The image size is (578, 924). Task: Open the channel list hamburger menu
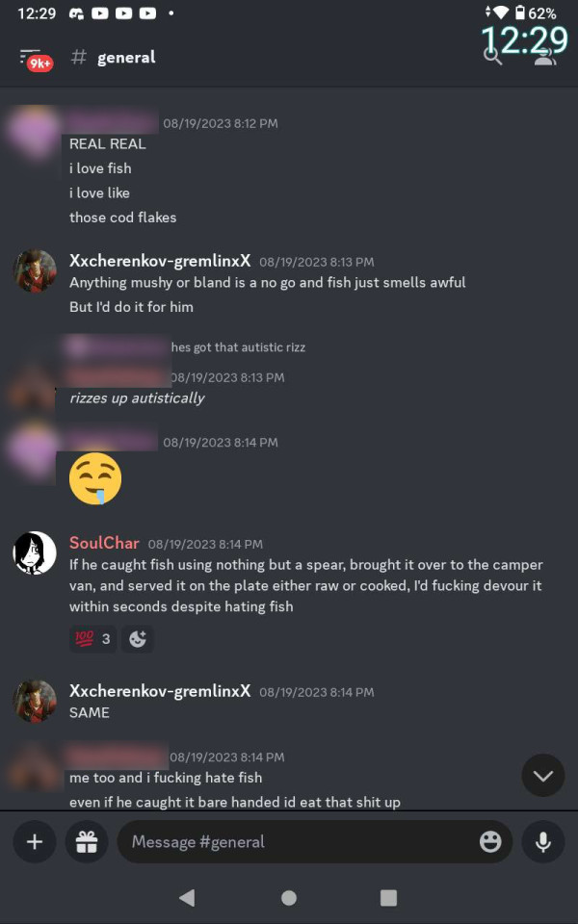coord(36,59)
